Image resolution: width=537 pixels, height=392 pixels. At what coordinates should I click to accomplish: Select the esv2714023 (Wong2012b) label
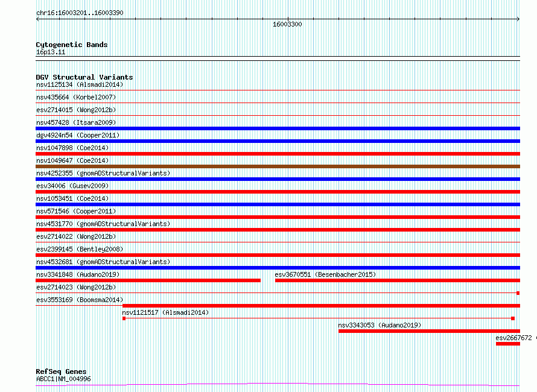click(76, 287)
